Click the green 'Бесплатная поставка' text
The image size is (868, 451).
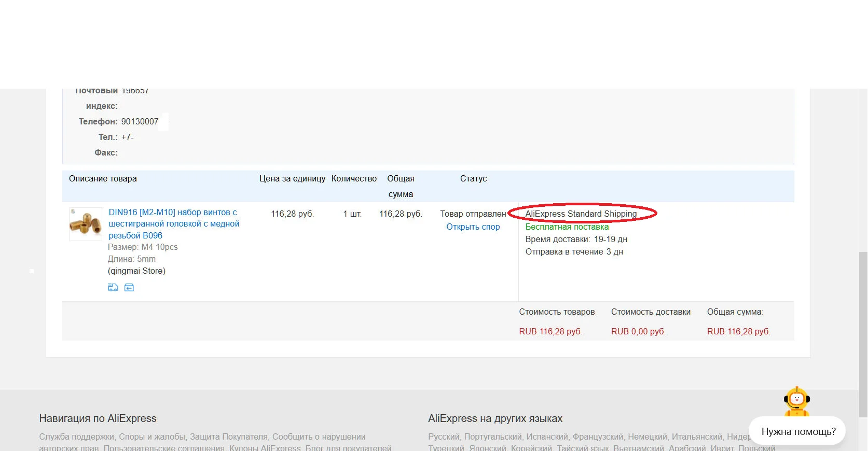point(567,227)
